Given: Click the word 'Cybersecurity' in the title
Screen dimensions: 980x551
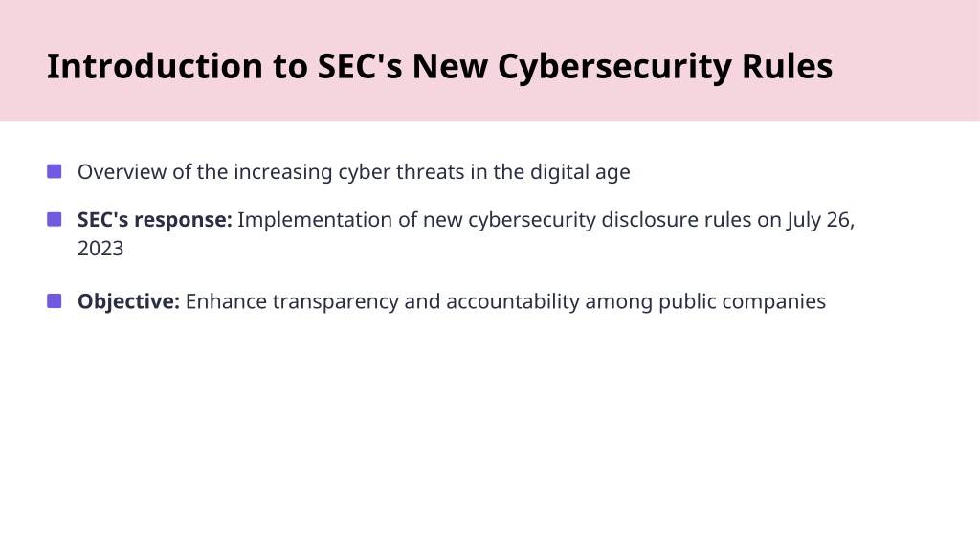Looking at the screenshot, I should (x=614, y=66).
